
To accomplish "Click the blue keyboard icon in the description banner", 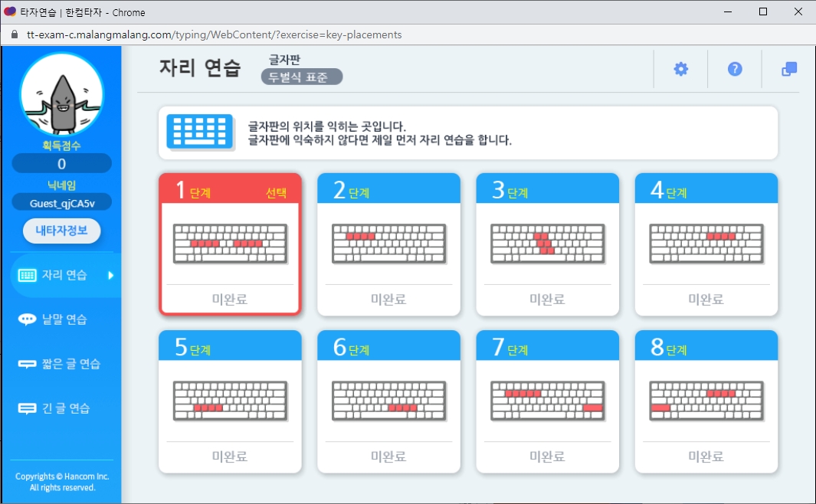I will tap(200, 131).
